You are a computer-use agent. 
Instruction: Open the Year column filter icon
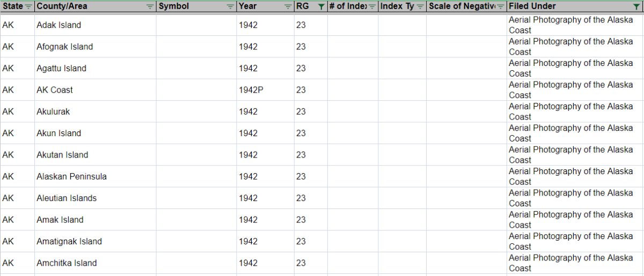click(288, 6)
